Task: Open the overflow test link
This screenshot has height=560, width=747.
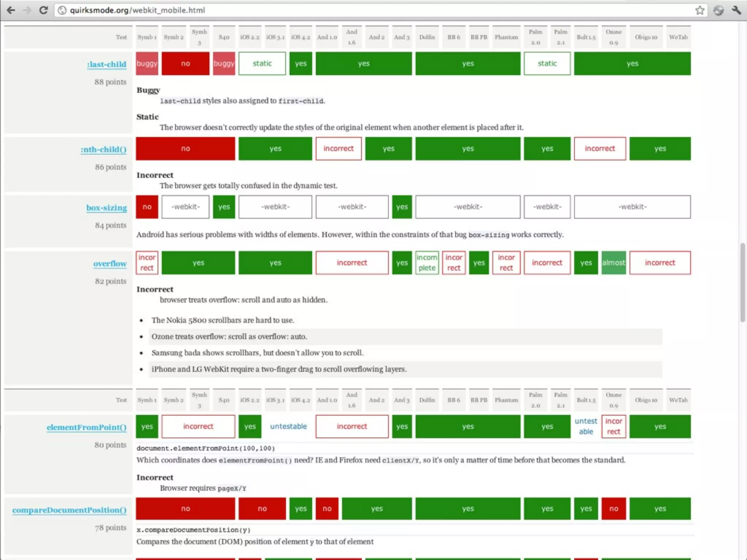Action: (110, 264)
